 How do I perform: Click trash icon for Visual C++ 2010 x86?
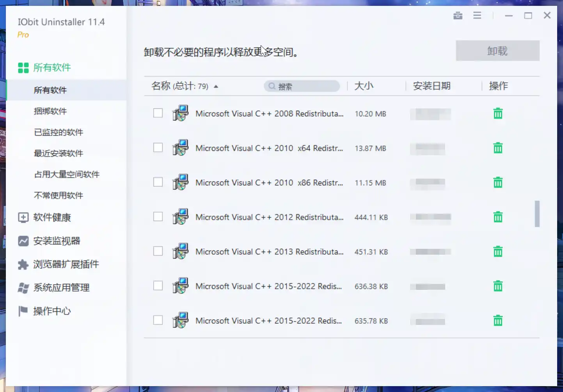click(498, 183)
